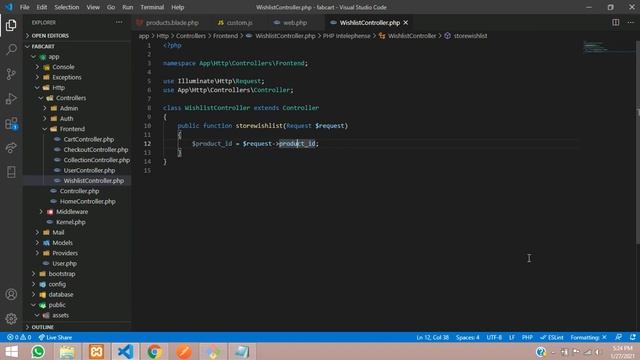Open the Accounts icon in activity bar

(x=11, y=294)
